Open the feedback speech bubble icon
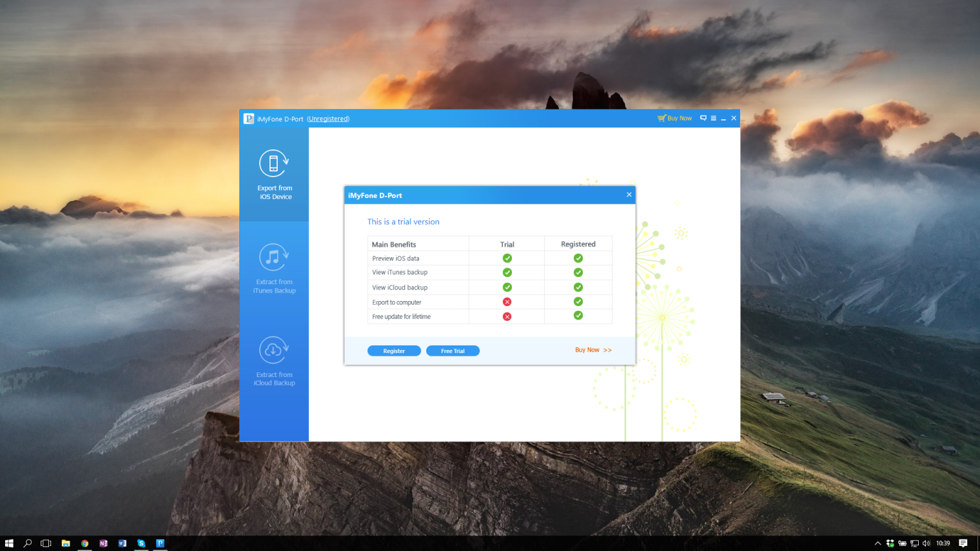Viewport: 980px width, 551px height. coord(703,118)
